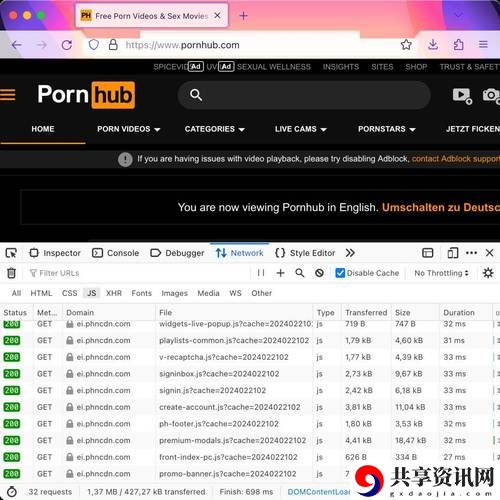The height and width of the screenshot is (500, 500).
Task: Click the magnifier icon in site search
Action: coord(196,95)
